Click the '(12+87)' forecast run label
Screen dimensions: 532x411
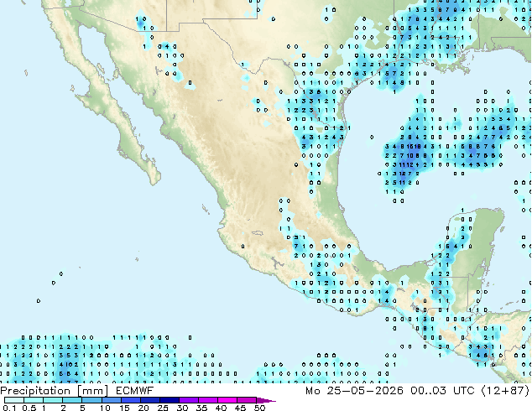505,391
